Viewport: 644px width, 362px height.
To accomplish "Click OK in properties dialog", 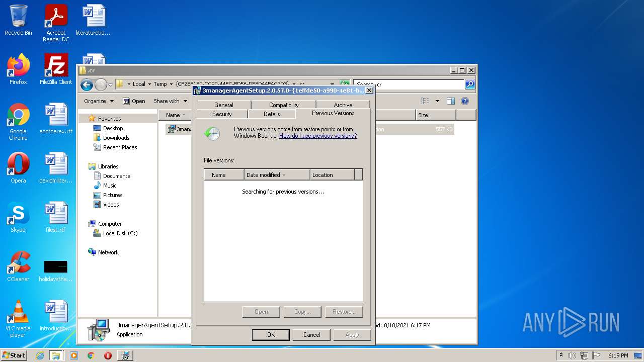I will click(x=271, y=334).
